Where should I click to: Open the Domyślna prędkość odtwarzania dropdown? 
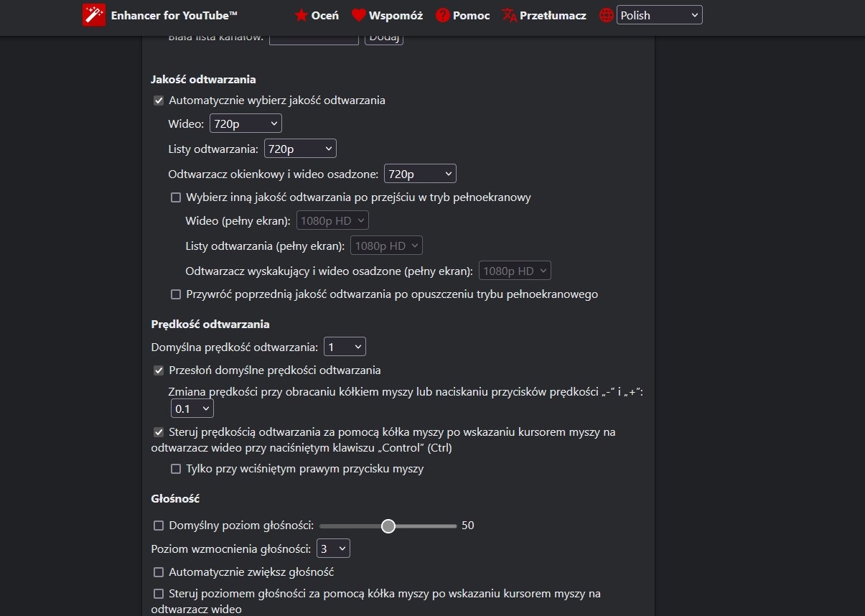(x=345, y=346)
